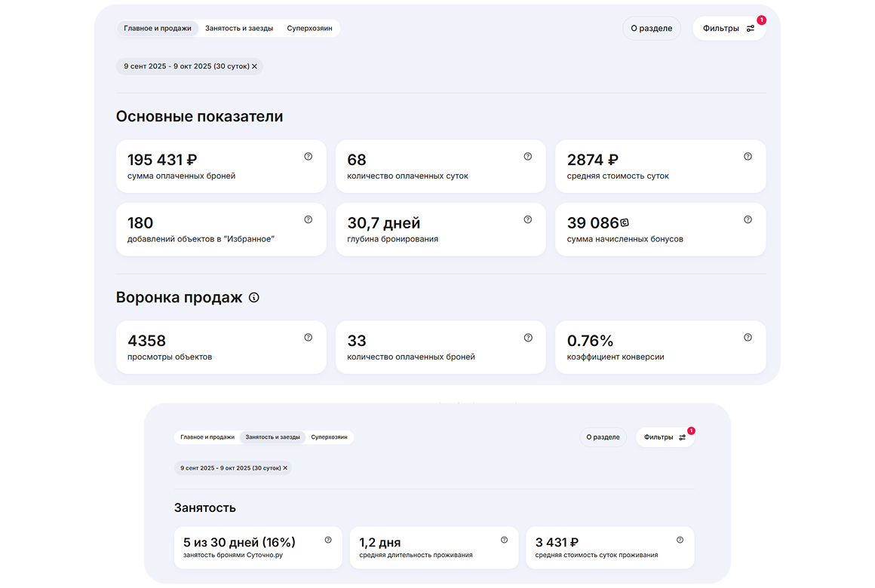Click О разделе button in top panel
Viewport: 875px width, 588px height.
[651, 29]
